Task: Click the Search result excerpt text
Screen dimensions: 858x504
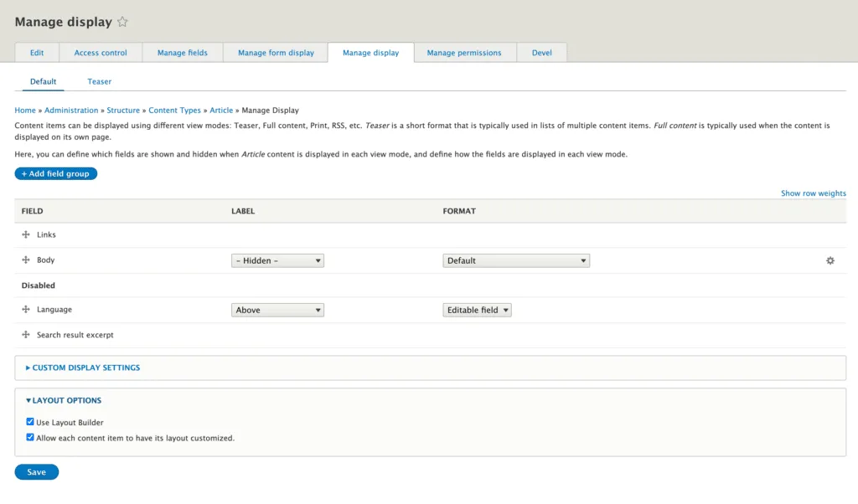Action: [x=75, y=335]
